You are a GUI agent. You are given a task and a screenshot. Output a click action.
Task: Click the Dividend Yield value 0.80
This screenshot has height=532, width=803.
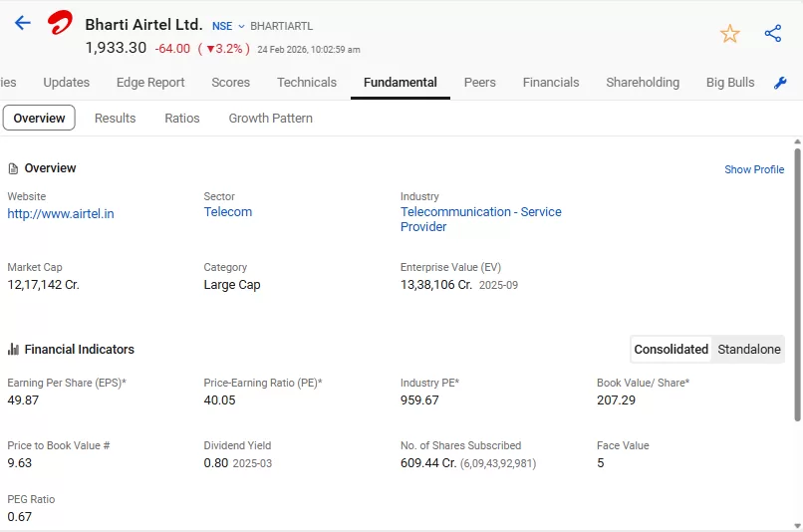(x=216, y=463)
